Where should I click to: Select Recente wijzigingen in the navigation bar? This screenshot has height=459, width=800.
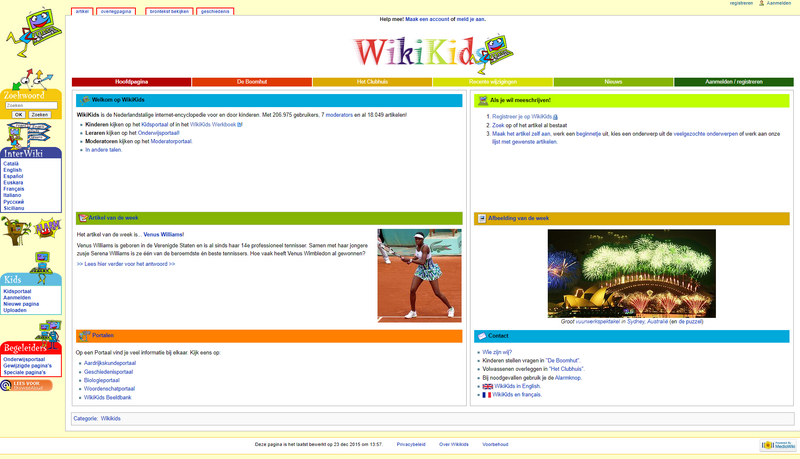[x=493, y=82]
